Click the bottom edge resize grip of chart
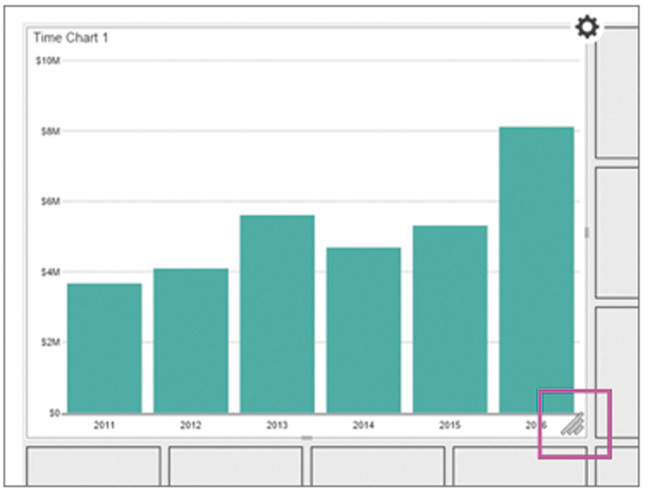650x494 pixels. [307, 439]
